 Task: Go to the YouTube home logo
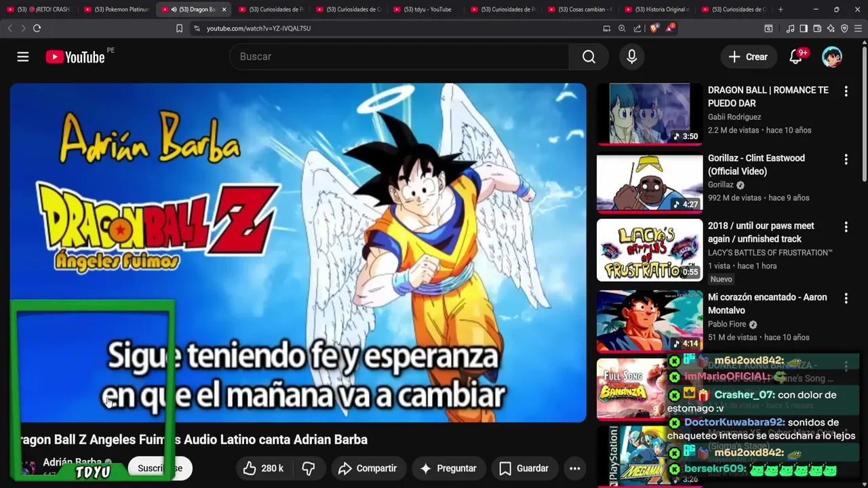pyautogui.click(x=75, y=57)
